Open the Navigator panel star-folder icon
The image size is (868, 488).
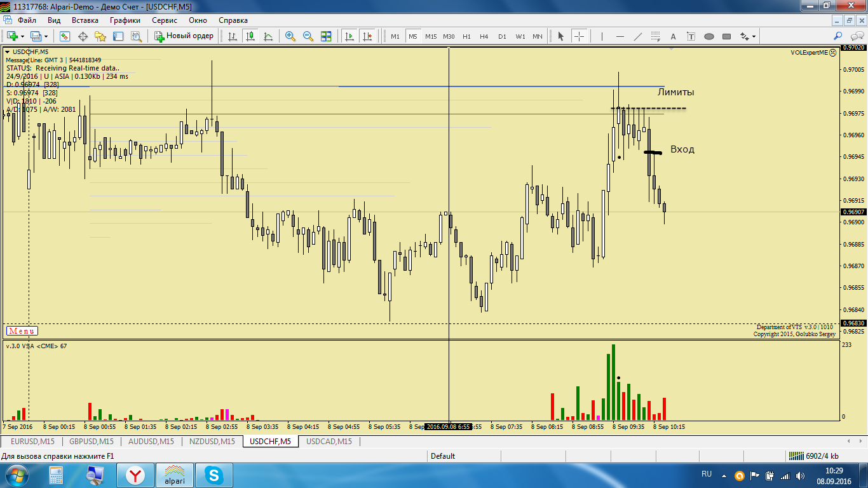click(x=100, y=36)
